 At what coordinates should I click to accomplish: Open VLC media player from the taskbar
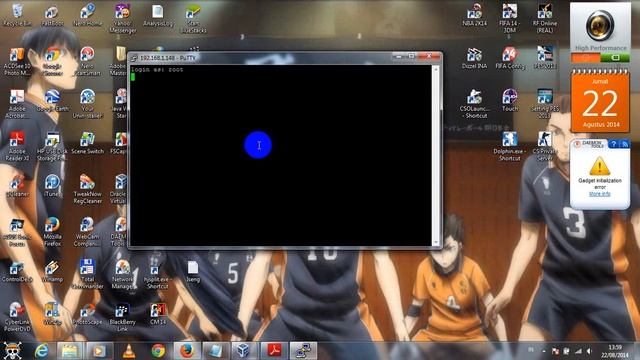129,351
